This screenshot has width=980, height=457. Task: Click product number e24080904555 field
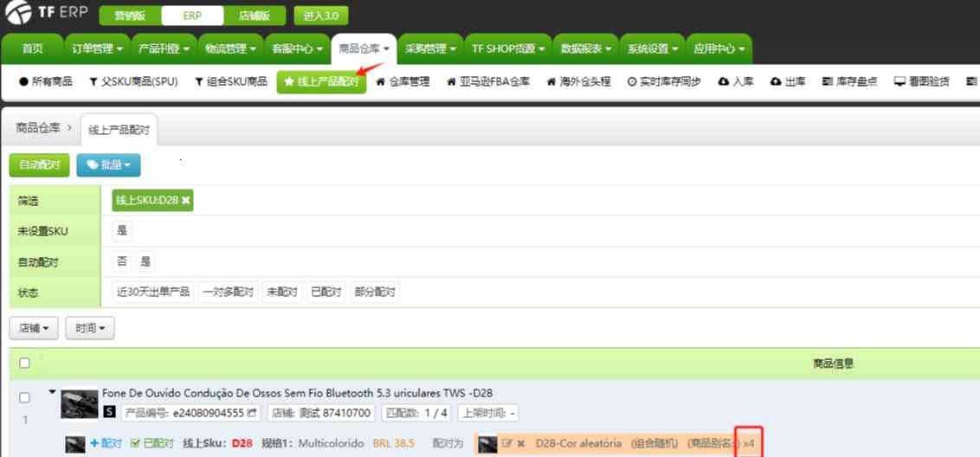(190, 413)
